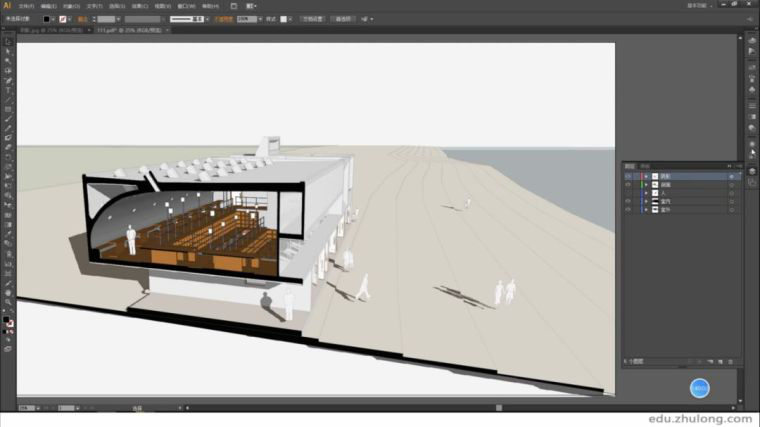Expand the 人 layer disclosure triangle
The image size is (760, 427).
(x=645, y=193)
